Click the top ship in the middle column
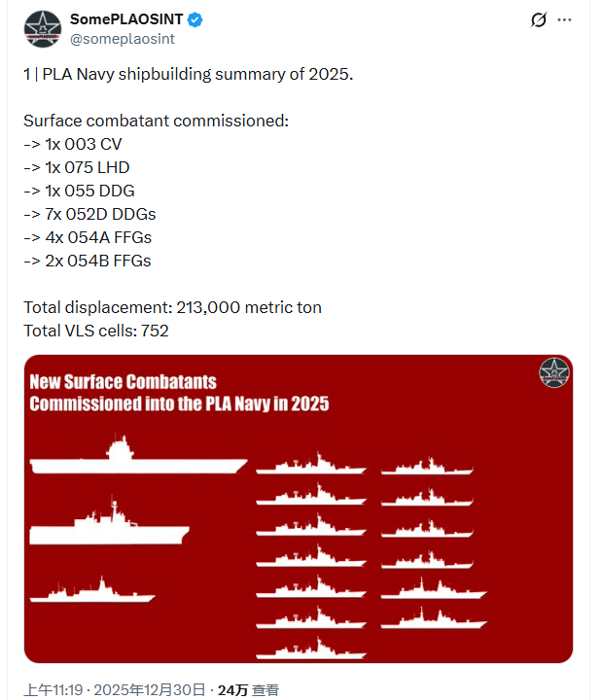 (x=313, y=465)
